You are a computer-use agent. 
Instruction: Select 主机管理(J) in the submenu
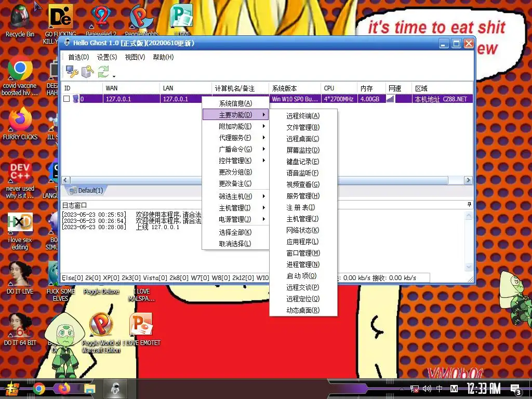(x=303, y=219)
